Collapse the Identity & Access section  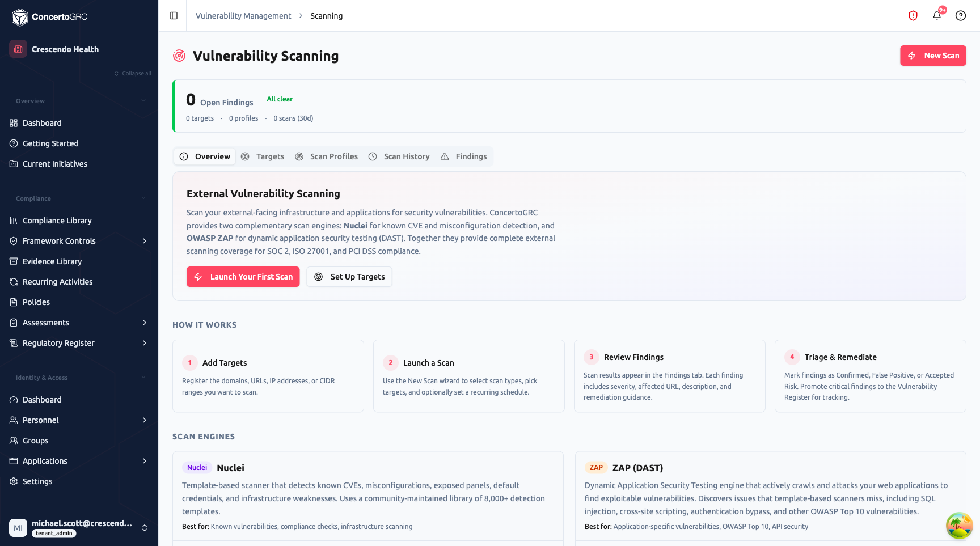coord(143,378)
